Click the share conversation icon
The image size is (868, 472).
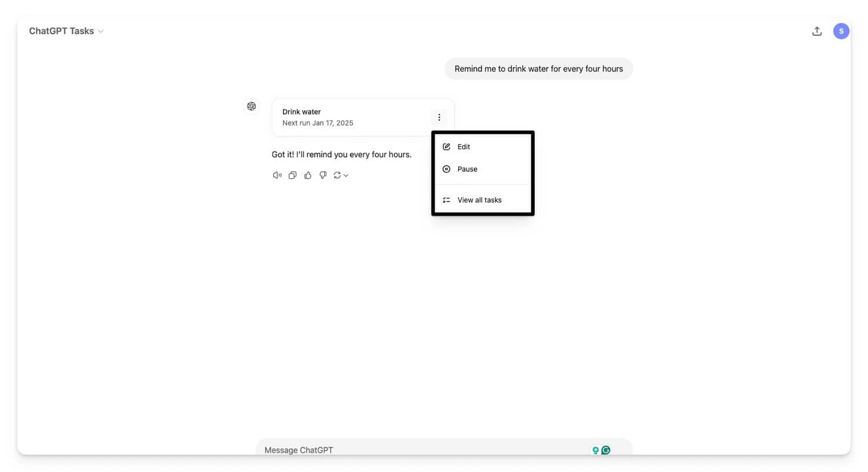point(816,31)
